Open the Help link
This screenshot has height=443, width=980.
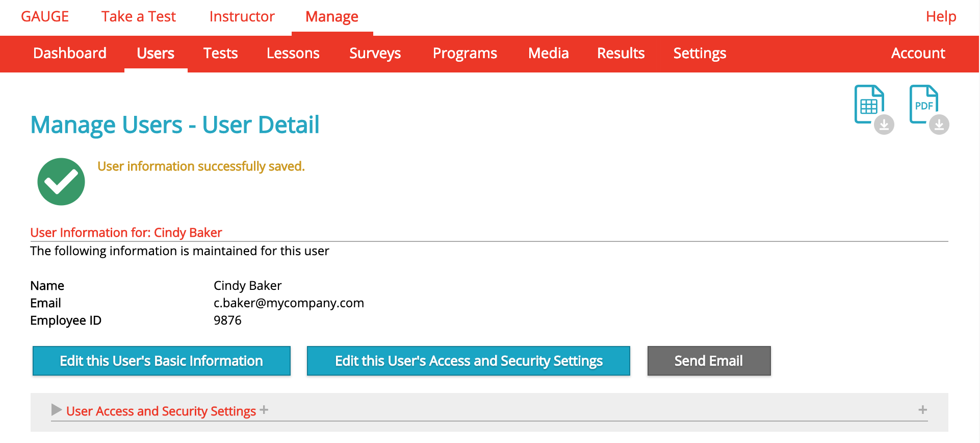pyautogui.click(x=941, y=17)
